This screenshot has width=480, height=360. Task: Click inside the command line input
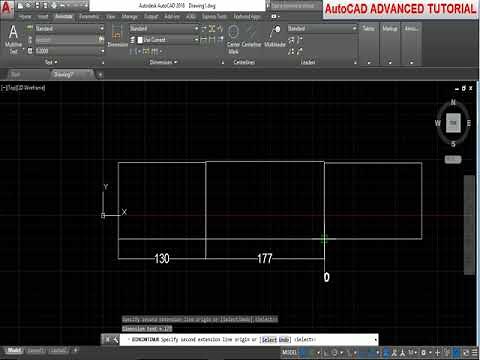(248, 340)
